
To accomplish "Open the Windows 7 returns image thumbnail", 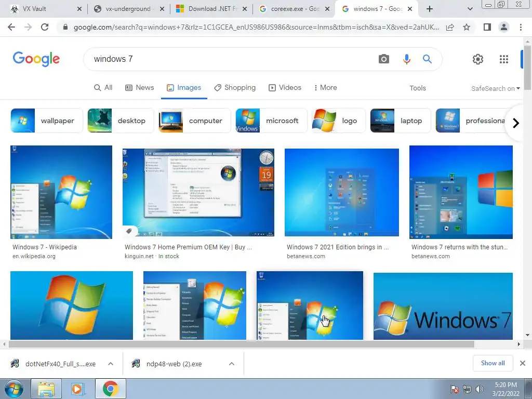I will 461,192.
